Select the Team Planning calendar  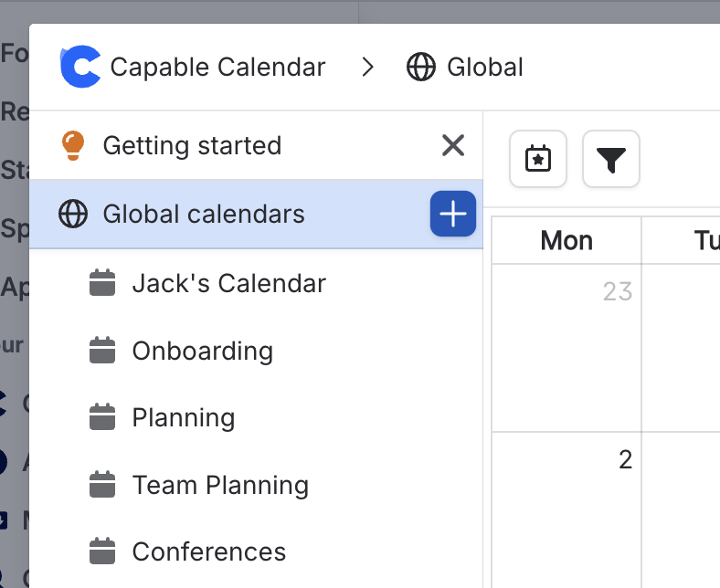click(219, 485)
